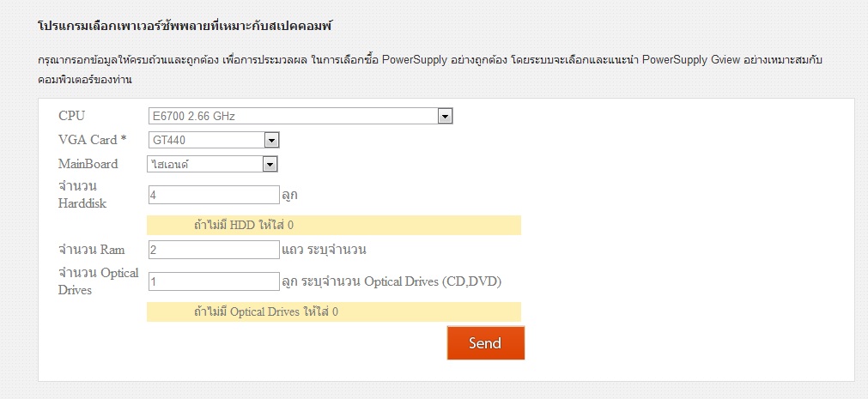Click the Harddisk count input field

click(x=214, y=195)
